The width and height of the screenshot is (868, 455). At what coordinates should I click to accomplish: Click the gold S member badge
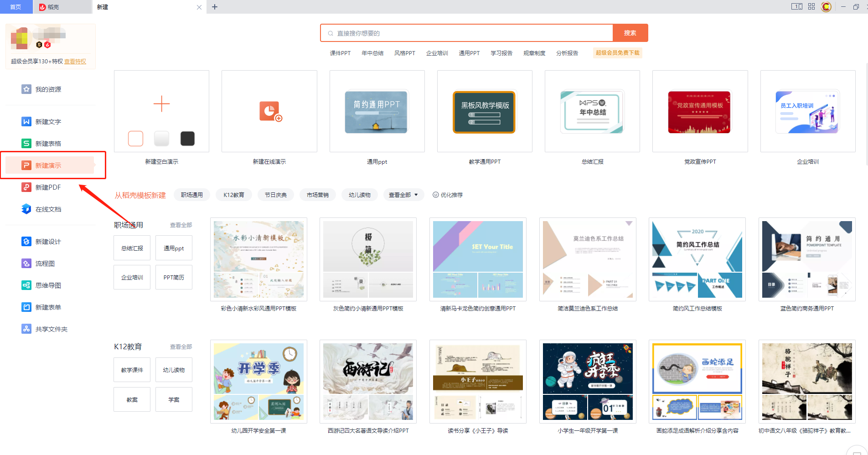(39, 45)
